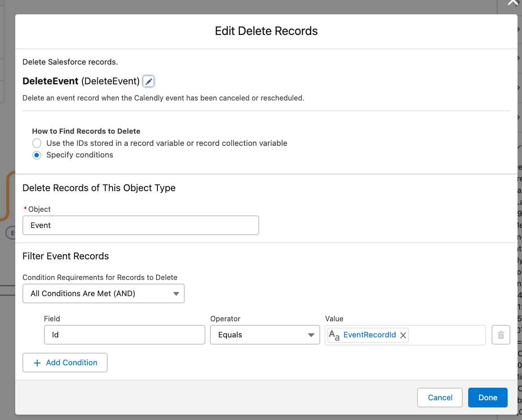Click the Object field containing Event
Image resolution: width=522 pixels, height=420 pixels.
point(140,225)
